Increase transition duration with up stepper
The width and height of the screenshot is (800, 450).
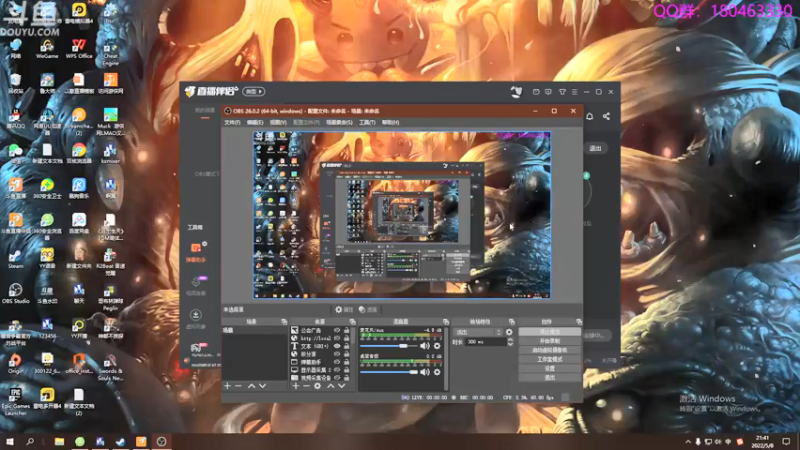510,340
